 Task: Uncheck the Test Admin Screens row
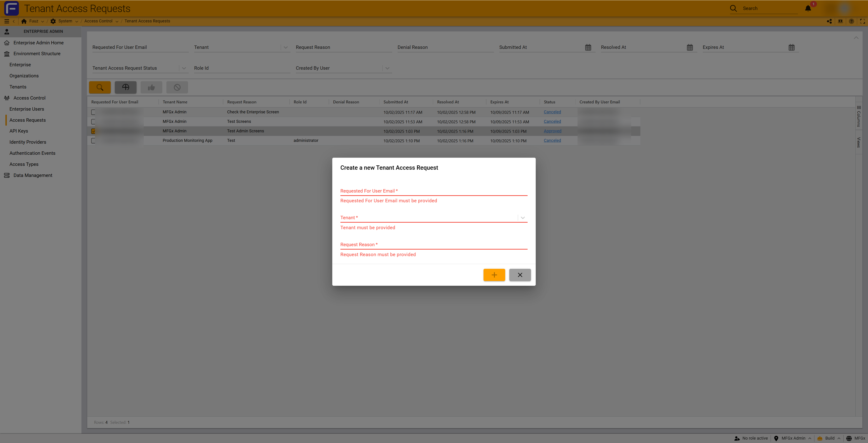pyautogui.click(x=93, y=131)
